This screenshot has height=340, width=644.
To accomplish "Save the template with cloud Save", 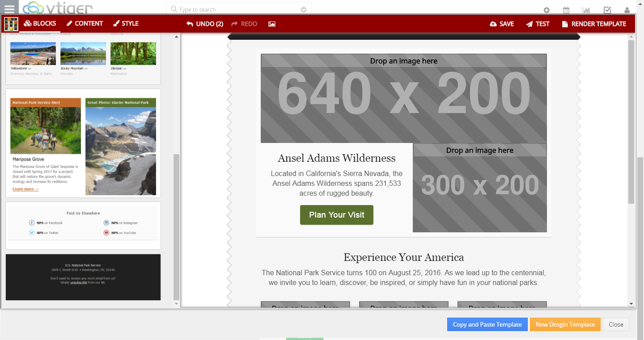I will (502, 24).
